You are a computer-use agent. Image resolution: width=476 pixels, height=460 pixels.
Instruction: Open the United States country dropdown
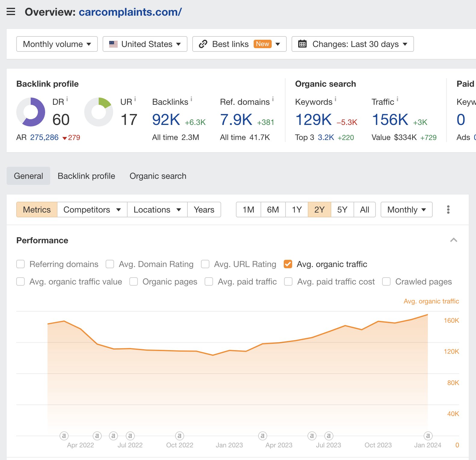(x=145, y=44)
